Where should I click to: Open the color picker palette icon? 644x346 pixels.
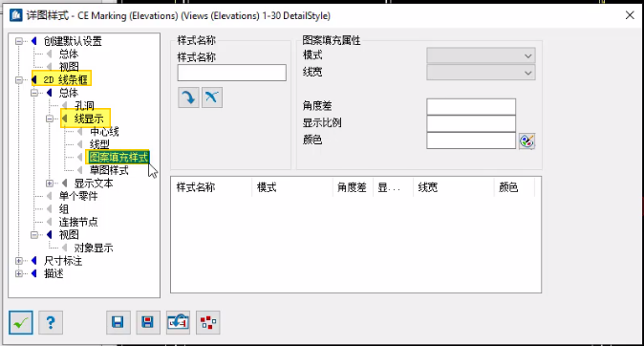point(526,141)
